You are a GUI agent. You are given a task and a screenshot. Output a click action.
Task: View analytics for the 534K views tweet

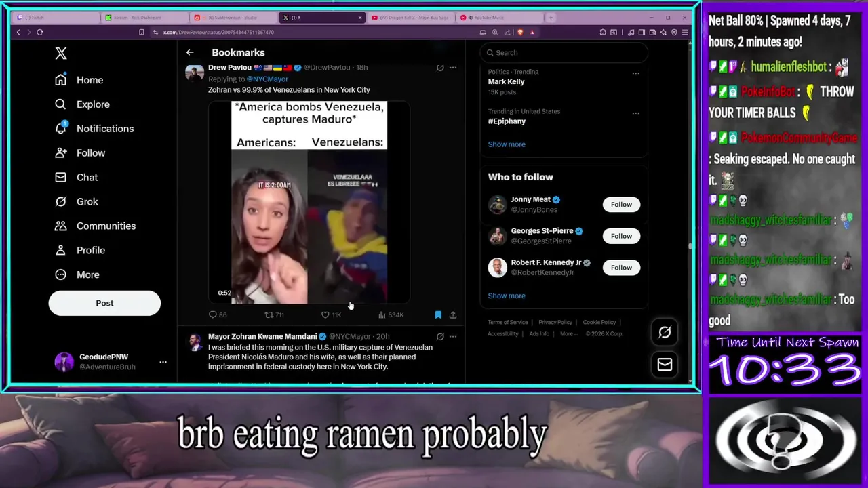tap(391, 314)
